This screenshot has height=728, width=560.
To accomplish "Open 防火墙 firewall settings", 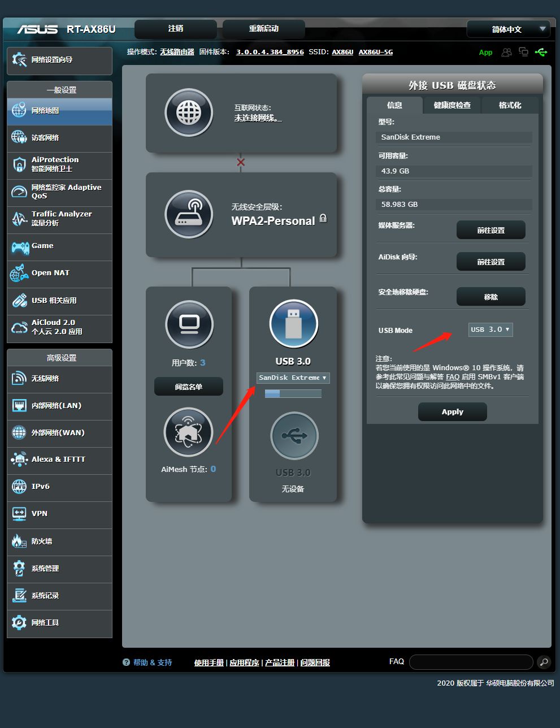I will click(x=59, y=541).
